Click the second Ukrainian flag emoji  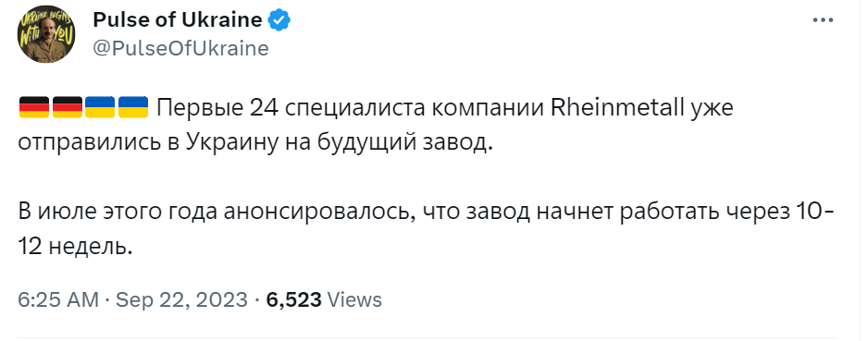click(133, 107)
